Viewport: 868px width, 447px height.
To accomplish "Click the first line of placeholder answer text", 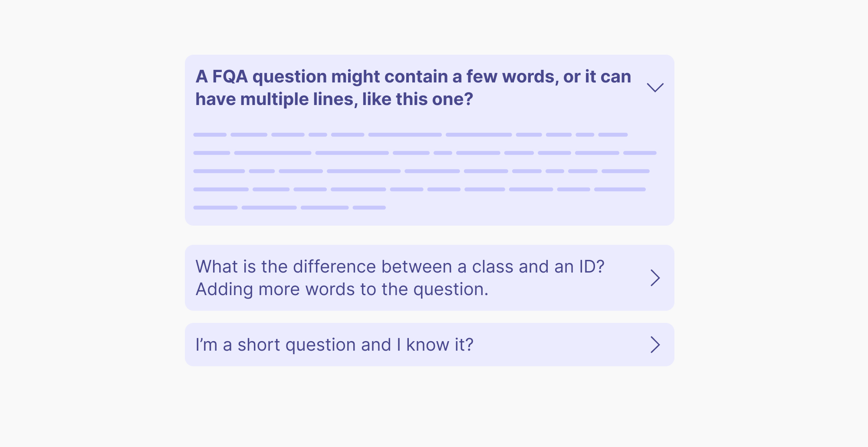I will pyautogui.click(x=410, y=135).
